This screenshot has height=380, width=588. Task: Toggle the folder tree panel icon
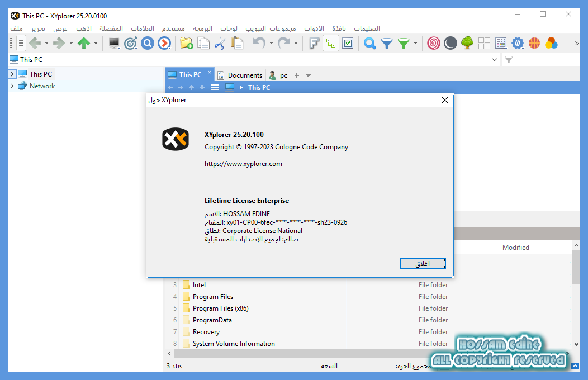pyautogui.click(x=331, y=43)
